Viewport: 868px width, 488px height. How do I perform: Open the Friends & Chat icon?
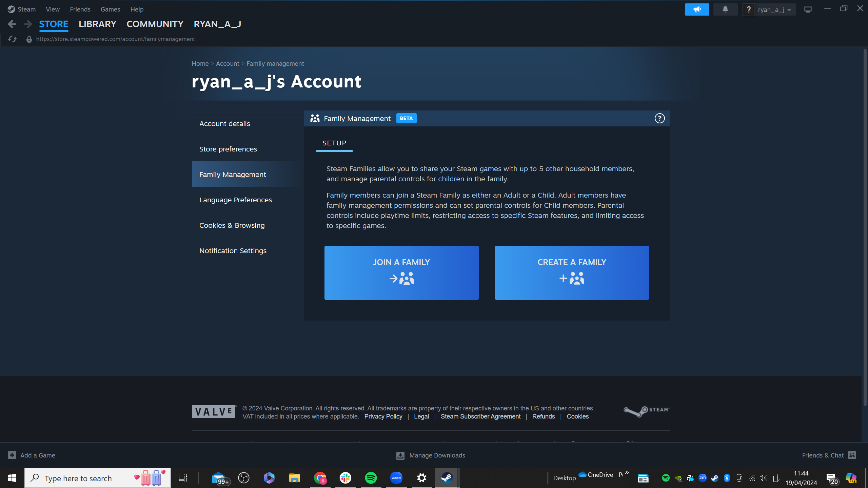click(x=852, y=455)
